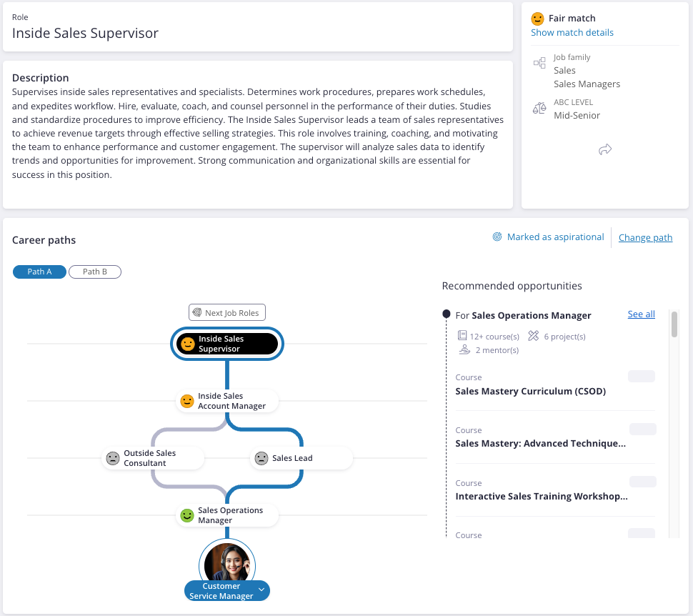Open Show match details link

572,32
